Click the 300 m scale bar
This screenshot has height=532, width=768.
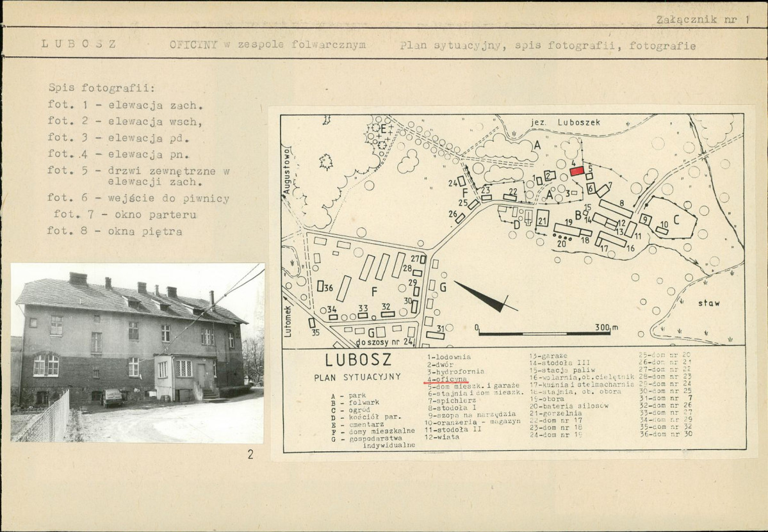pos(544,333)
